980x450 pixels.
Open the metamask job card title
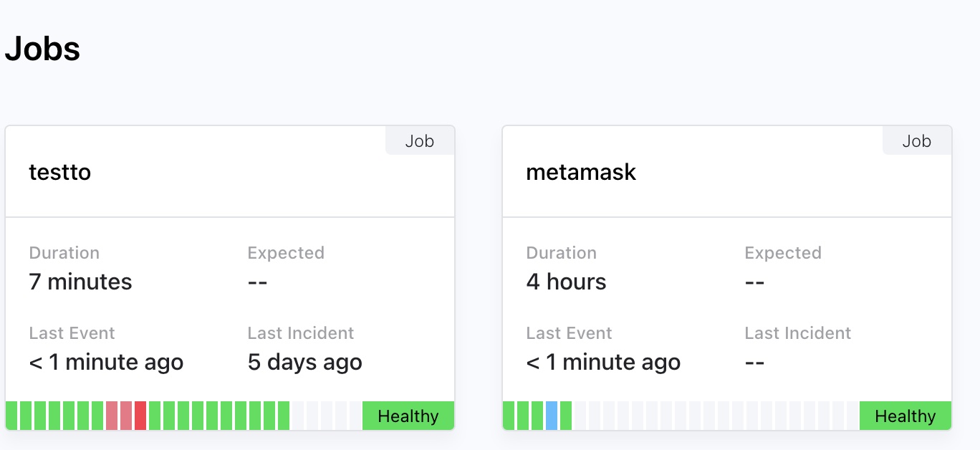click(581, 173)
